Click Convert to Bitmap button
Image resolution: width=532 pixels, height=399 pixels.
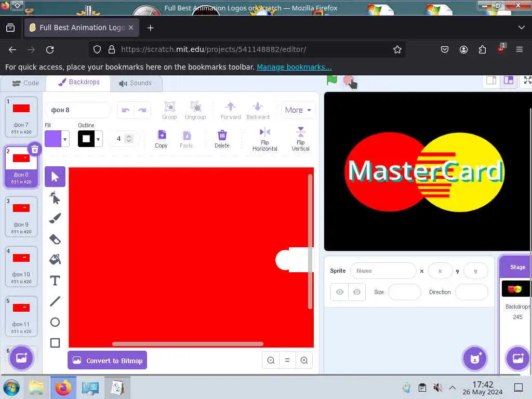tap(107, 361)
